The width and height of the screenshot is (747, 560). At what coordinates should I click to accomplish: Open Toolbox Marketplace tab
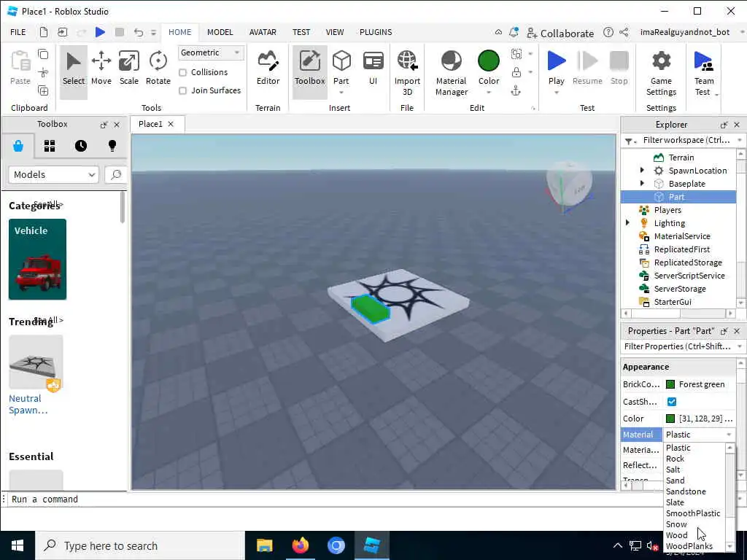click(18, 146)
